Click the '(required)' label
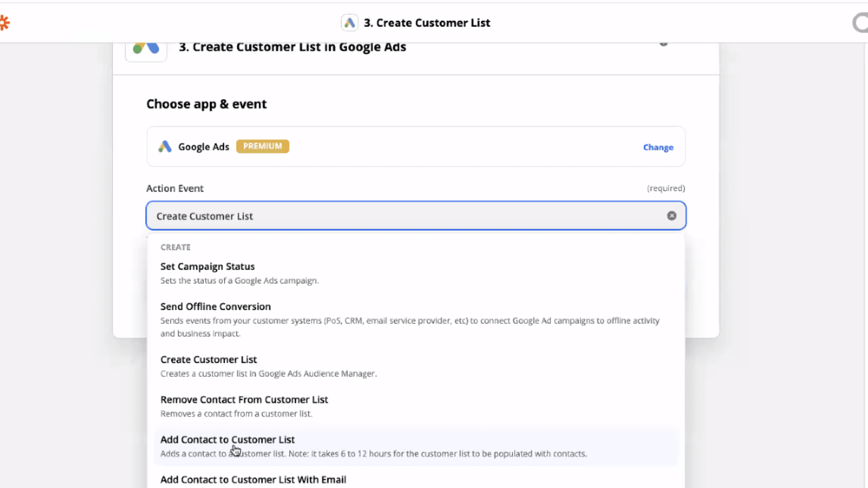 click(x=666, y=188)
